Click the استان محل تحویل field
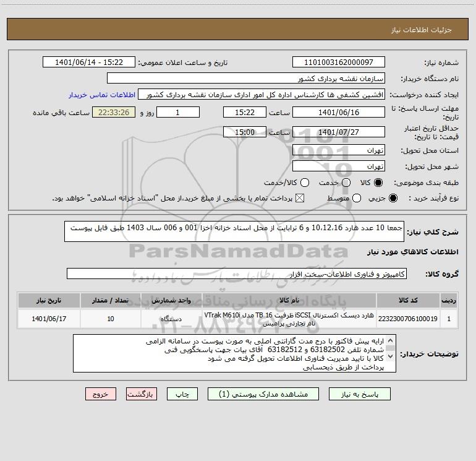This screenshot has width=476, height=461. 339,150
